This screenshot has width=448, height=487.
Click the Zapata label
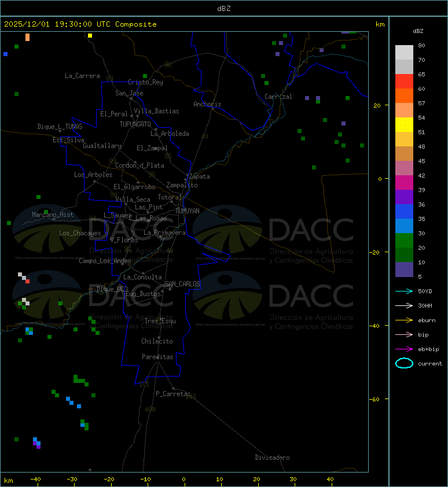click(200, 176)
